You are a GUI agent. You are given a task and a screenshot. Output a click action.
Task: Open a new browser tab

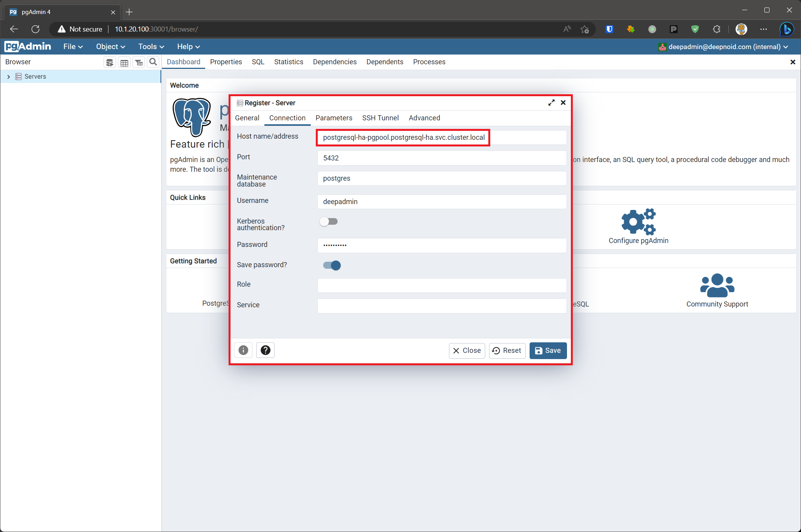[129, 12]
